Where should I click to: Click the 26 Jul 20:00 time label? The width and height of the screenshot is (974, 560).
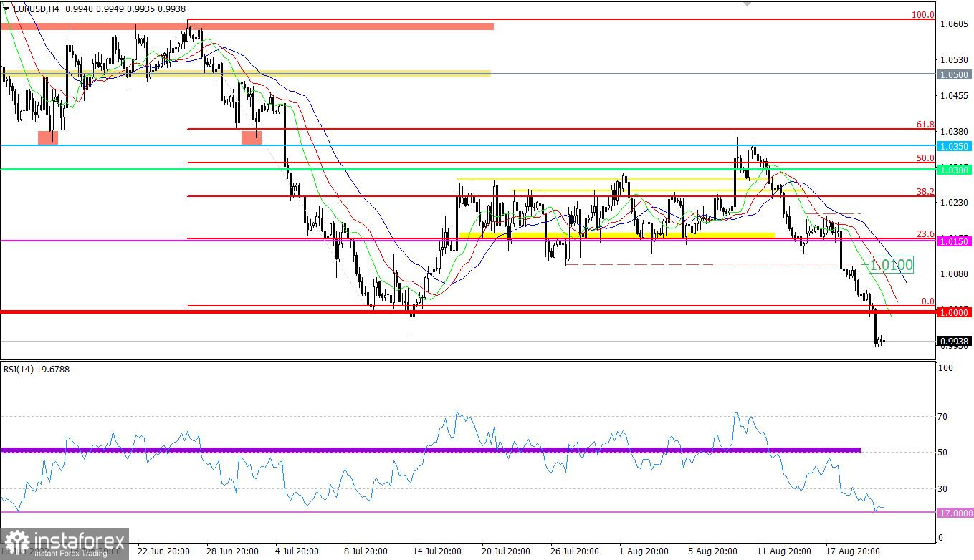[576, 551]
